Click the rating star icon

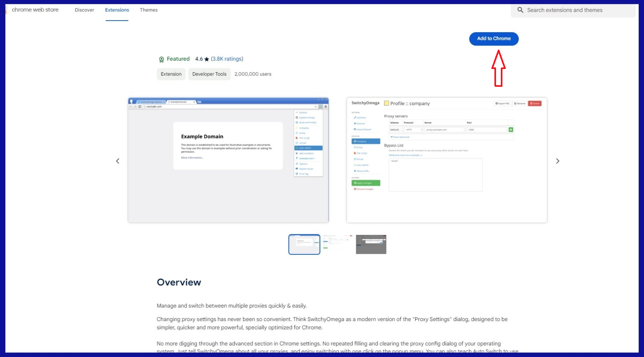pyautogui.click(x=207, y=59)
